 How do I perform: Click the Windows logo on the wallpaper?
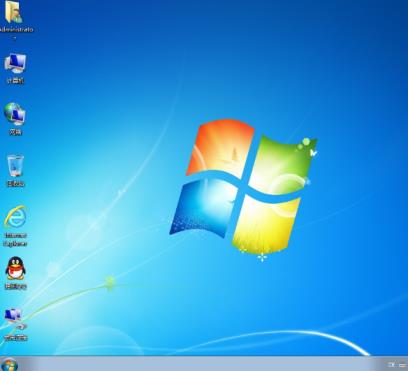pyautogui.click(x=243, y=188)
